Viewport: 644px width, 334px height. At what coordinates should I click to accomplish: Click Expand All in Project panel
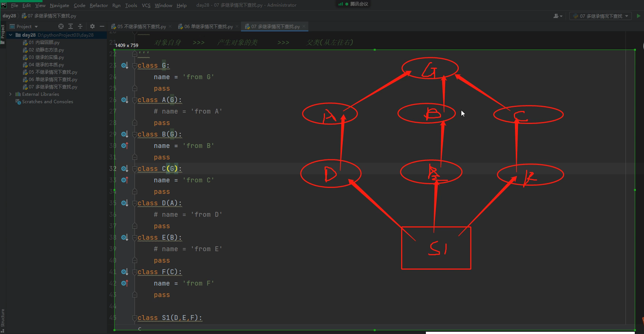[71, 26]
